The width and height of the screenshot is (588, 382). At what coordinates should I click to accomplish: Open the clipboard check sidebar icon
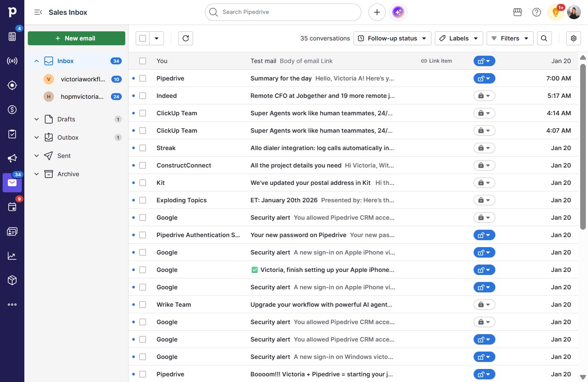point(12,134)
